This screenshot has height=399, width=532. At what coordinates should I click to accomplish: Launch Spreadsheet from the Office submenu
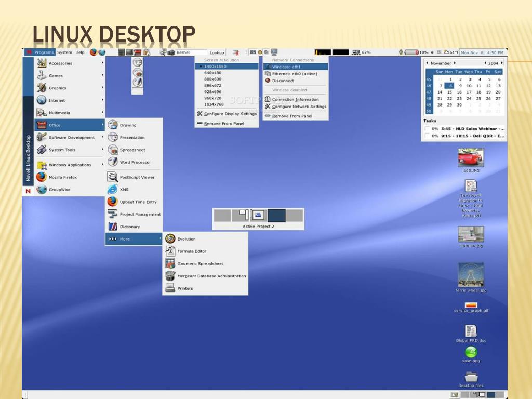(134, 150)
